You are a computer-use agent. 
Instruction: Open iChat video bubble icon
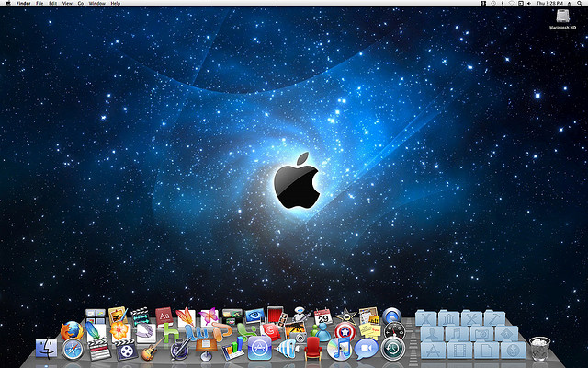[x=366, y=349]
